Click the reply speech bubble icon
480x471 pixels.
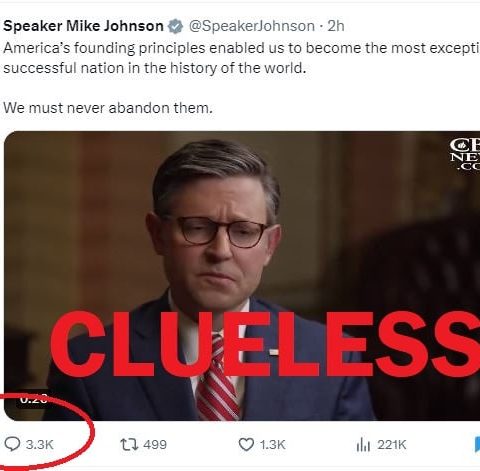[x=12, y=444]
